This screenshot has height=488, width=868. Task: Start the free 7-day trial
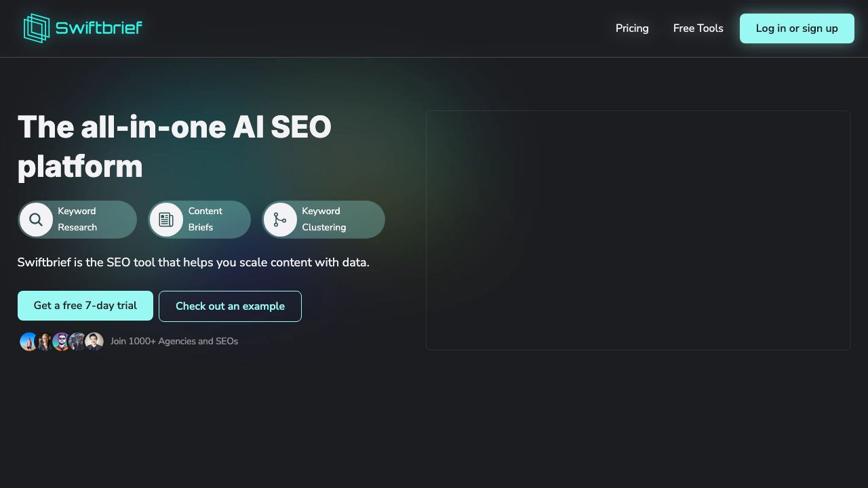tap(85, 306)
